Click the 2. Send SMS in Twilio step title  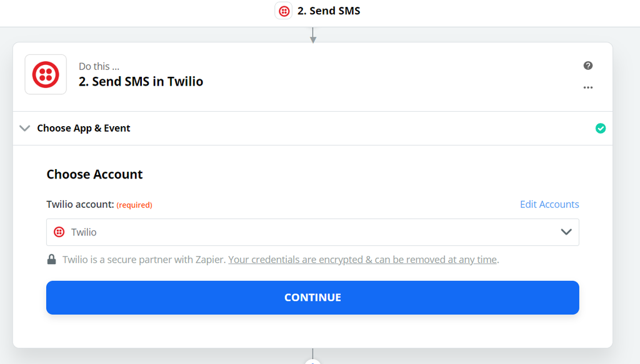141,81
